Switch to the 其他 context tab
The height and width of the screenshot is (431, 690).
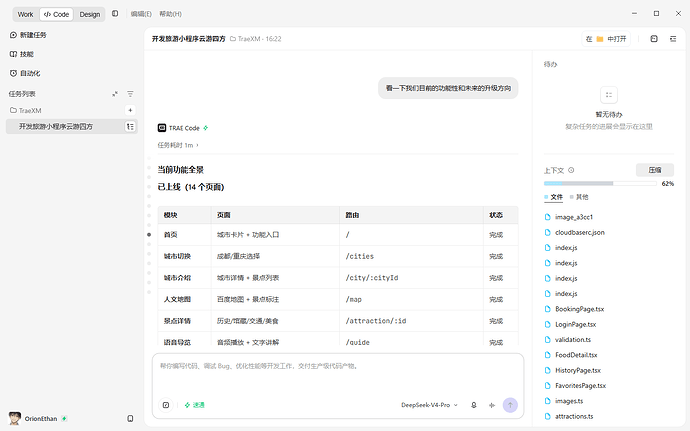coord(579,197)
